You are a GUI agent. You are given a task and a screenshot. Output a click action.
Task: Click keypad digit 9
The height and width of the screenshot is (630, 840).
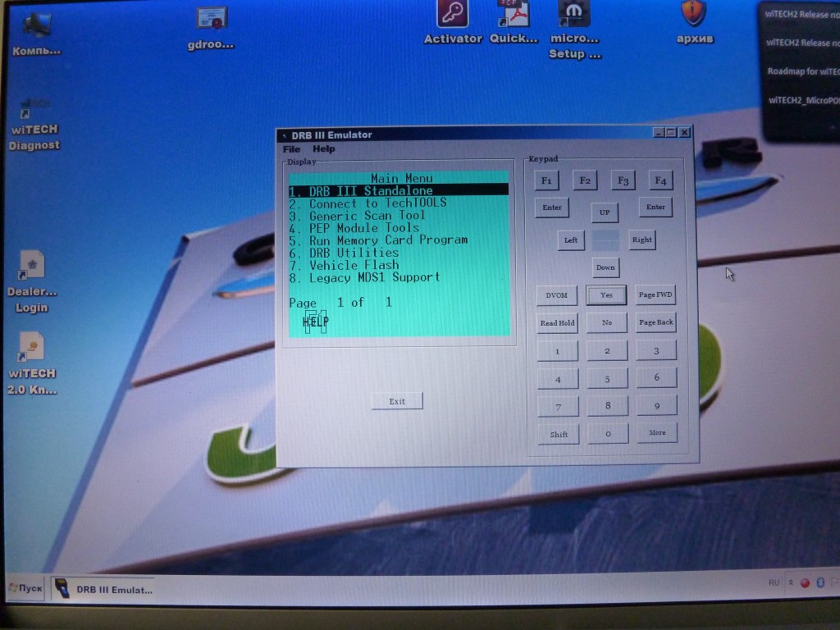[657, 405]
